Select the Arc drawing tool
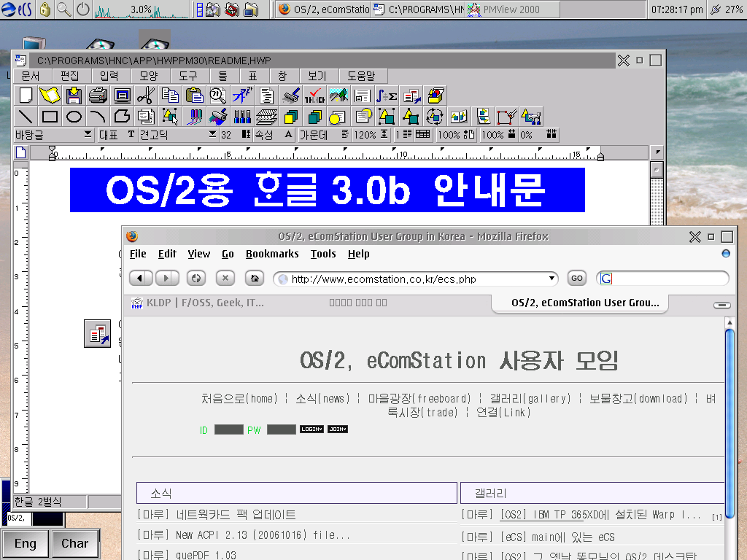The image size is (747, 560). coord(98,117)
